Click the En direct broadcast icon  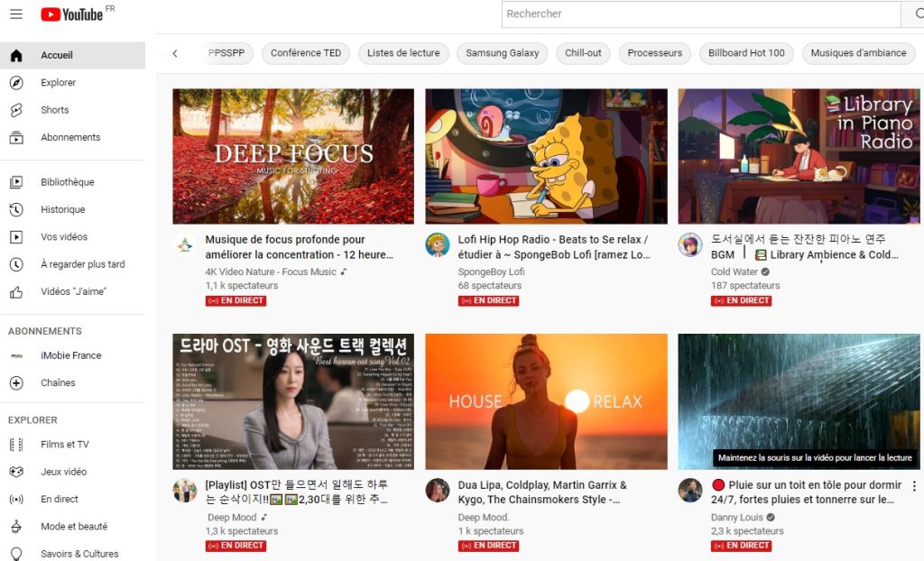pyautogui.click(x=16, y=499)
